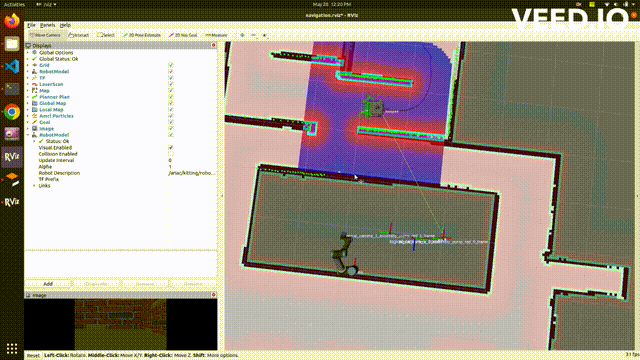
Task: Click the Reset button in status bar
Action: 33,356
